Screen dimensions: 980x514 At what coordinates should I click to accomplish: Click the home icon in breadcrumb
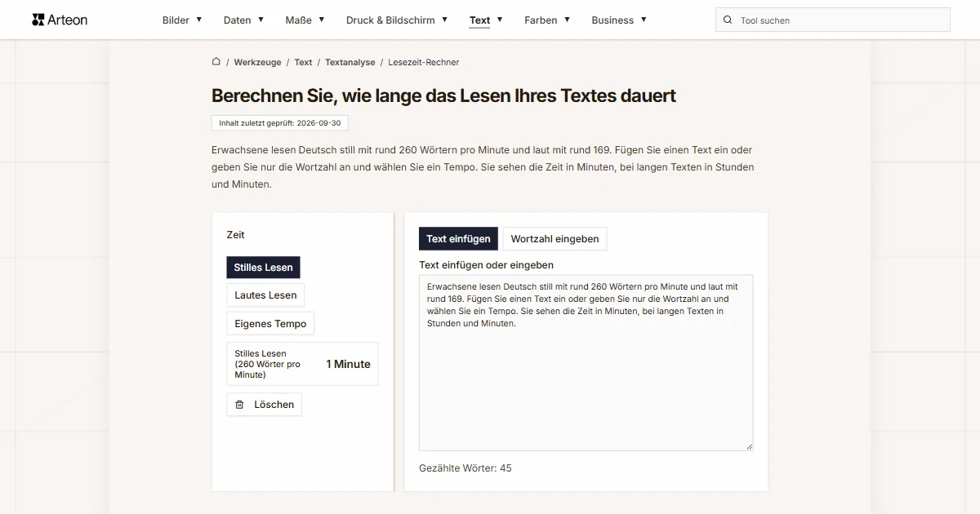216,61
